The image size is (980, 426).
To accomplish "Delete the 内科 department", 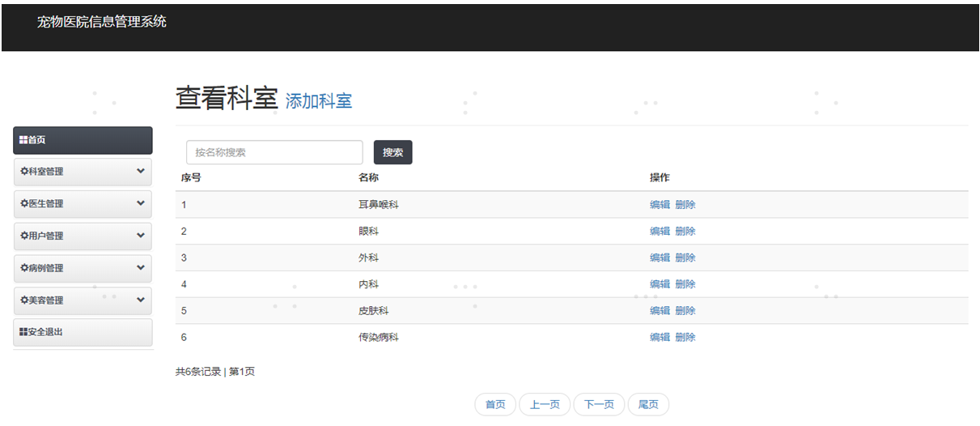I will 685,284.
